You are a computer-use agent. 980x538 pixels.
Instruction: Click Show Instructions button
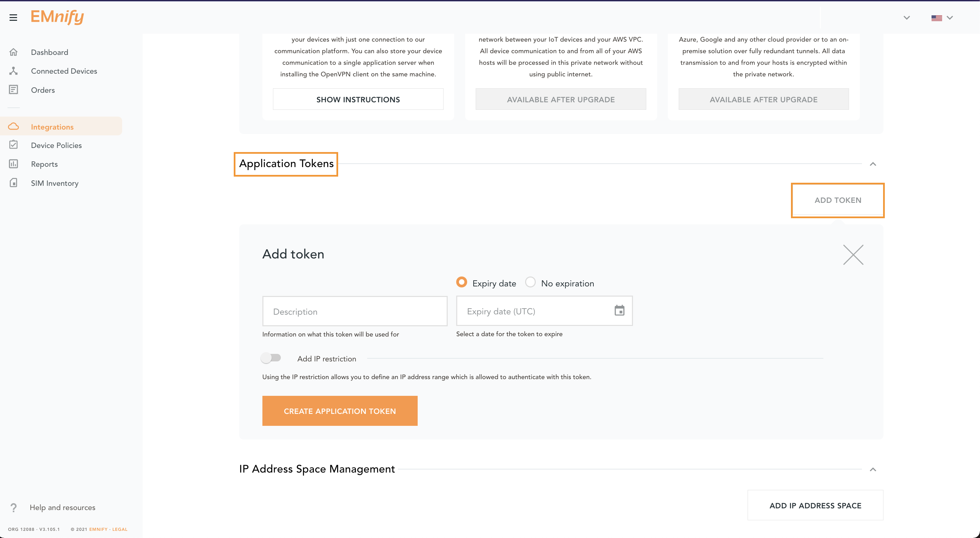[358, 99]
